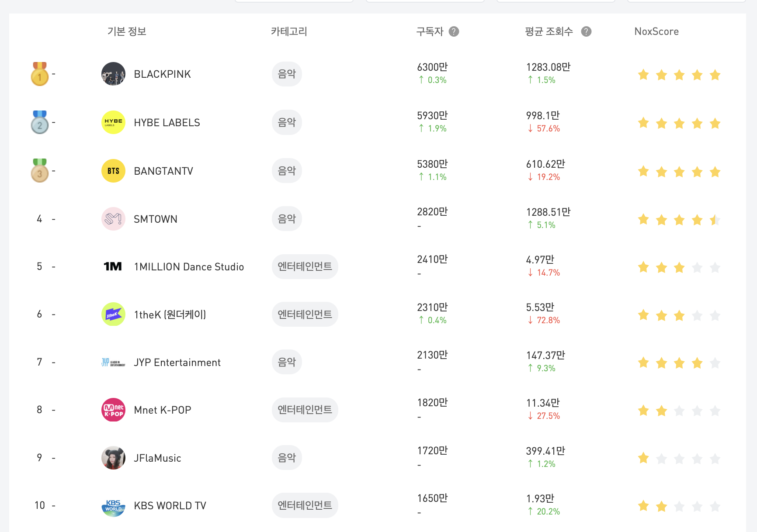Click Mnet K-POP subscriber count 1820만
The height and width of the screenshot is (532, 757).
[x=432, y=402]
